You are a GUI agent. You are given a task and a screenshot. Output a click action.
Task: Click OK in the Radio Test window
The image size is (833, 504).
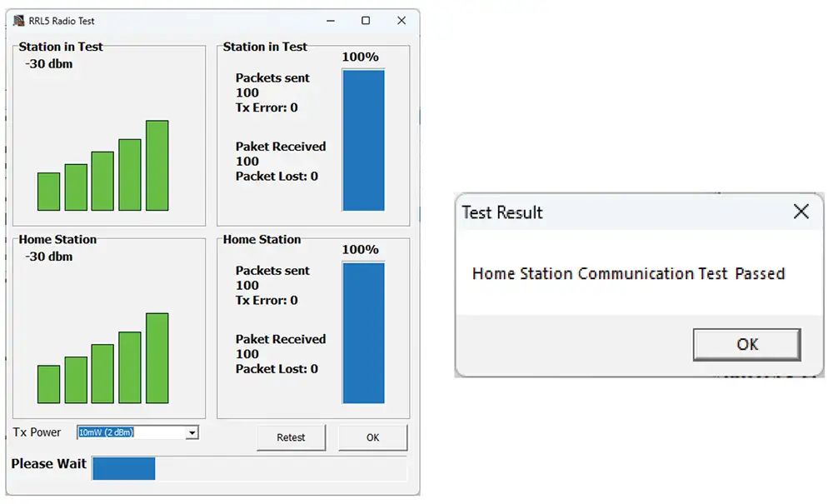tap(372, 437)
